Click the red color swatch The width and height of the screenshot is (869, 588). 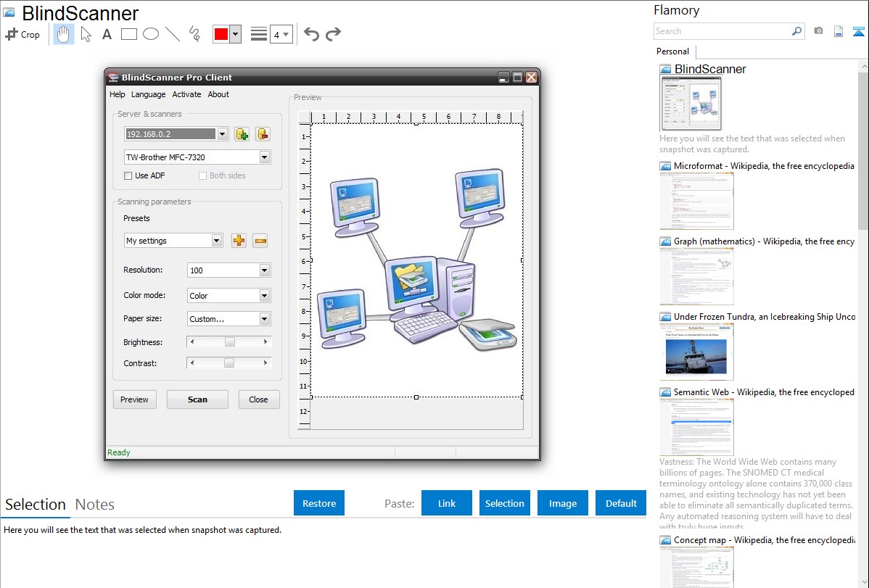pyautogui.click(x=221, y=34)
